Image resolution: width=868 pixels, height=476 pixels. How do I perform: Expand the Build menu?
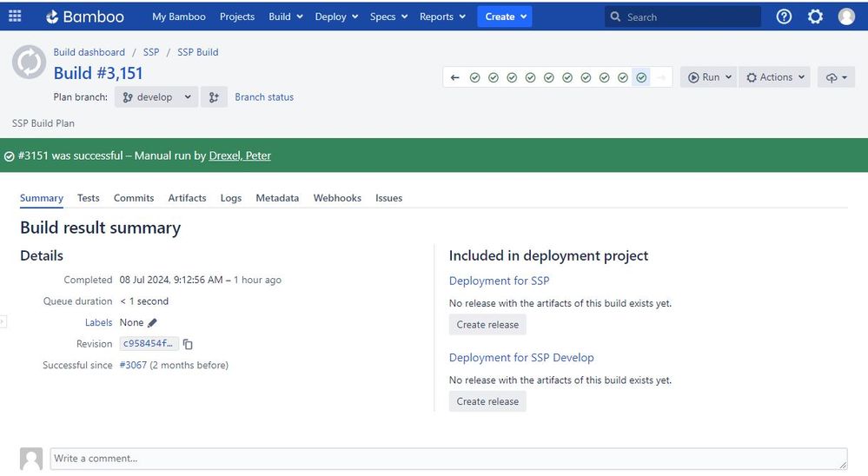pos(286,17)
